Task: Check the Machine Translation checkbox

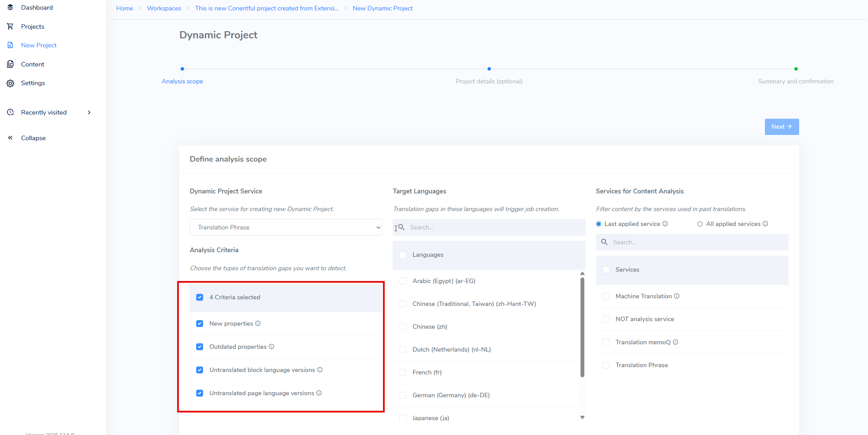Action: click(606, 296)
